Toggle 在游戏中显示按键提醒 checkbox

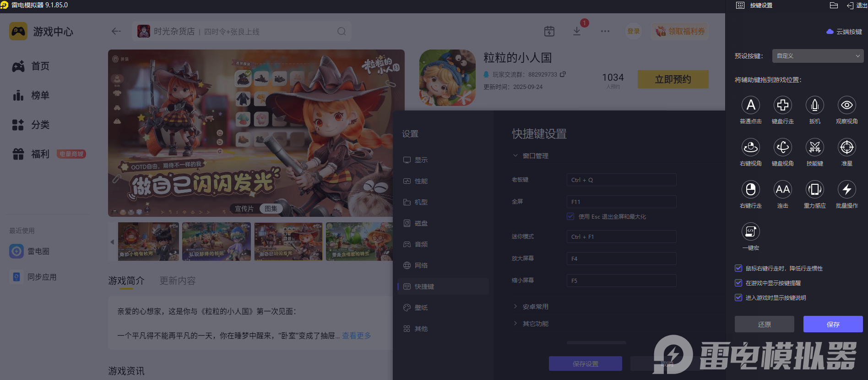(738, 283)
